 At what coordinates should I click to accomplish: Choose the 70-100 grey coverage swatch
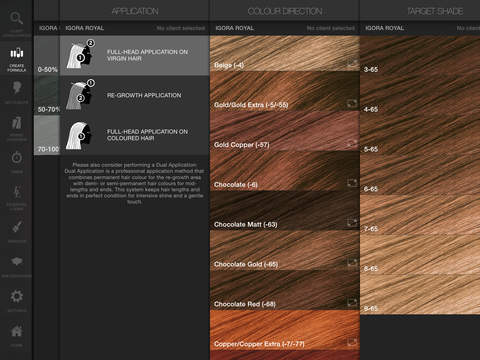47,135
